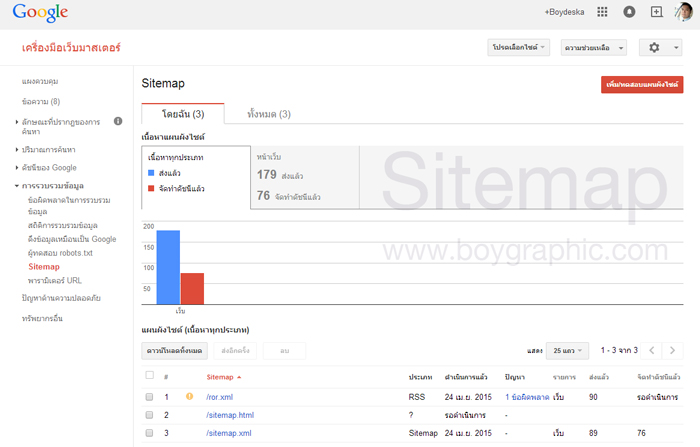
Task: Open the profile avatar menu
Action: pos(683,12)
